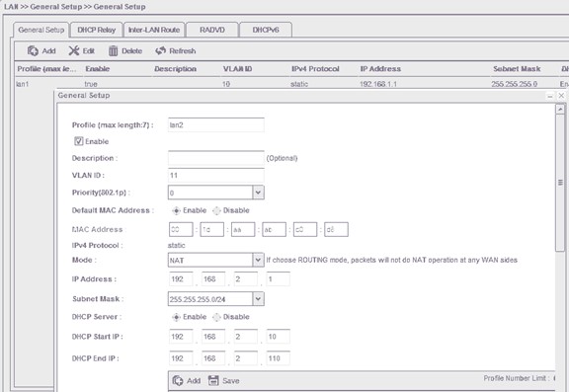Click the Add icon in top toolbar
Viewport: 569px width, 392px height.
pos(33,50)
